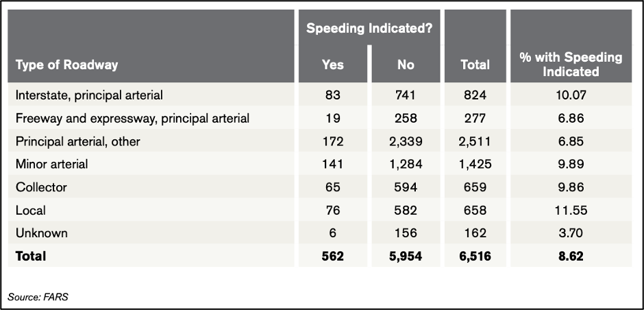
Task: Click the "Collector" row label
Action: (x=40, y=187)
